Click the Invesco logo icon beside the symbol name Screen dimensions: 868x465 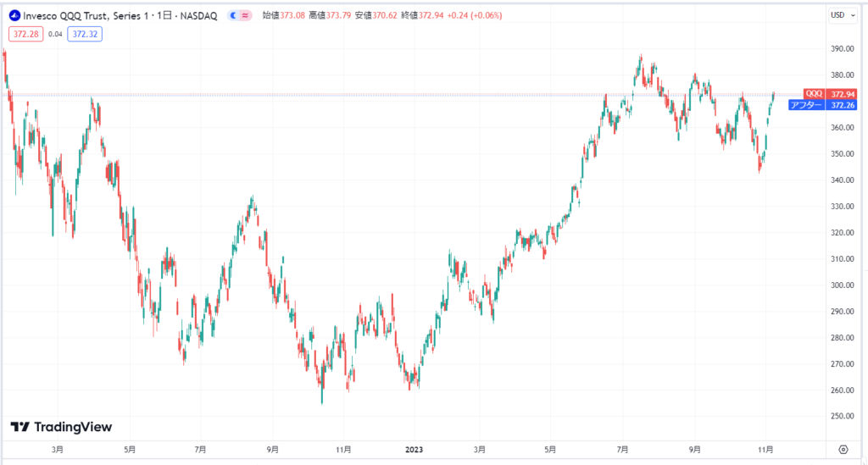(15, 15)
